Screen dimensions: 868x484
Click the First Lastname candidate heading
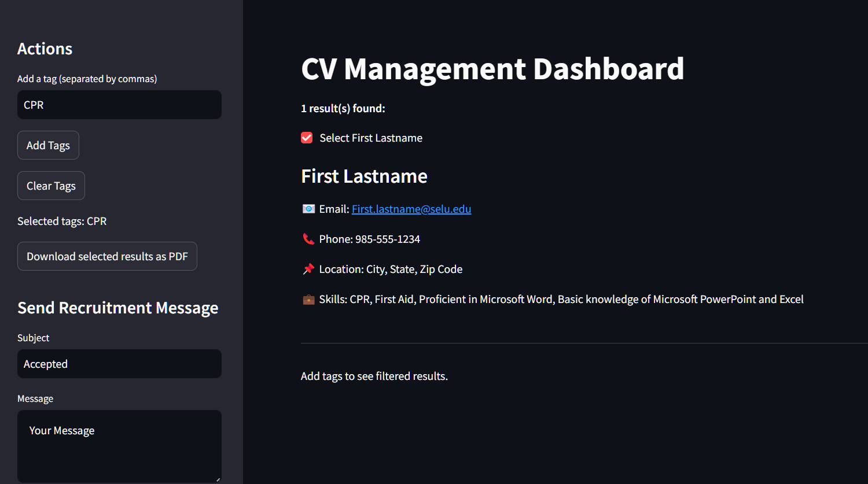tap(364, 176)
